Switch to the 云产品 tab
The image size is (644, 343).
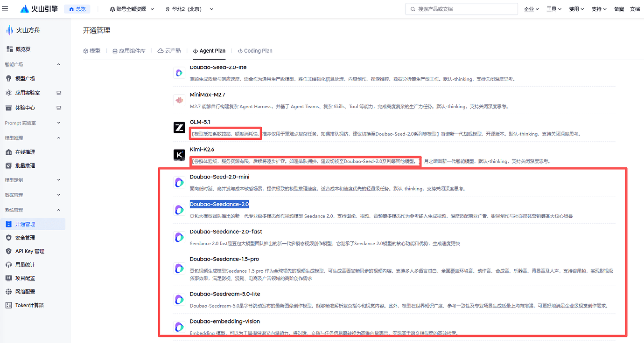(x=169, y=51)
